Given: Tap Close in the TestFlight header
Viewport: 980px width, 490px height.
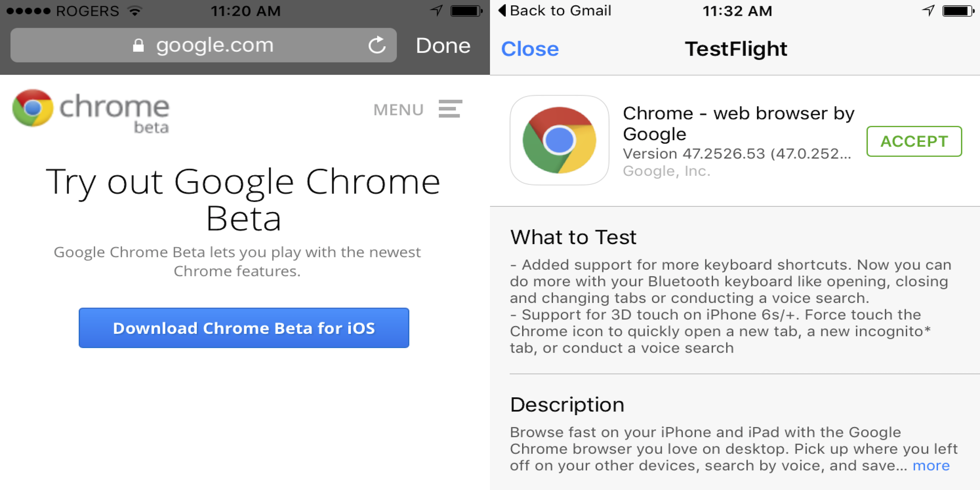Looking at the screenshot, I should (x=529, y=48).
